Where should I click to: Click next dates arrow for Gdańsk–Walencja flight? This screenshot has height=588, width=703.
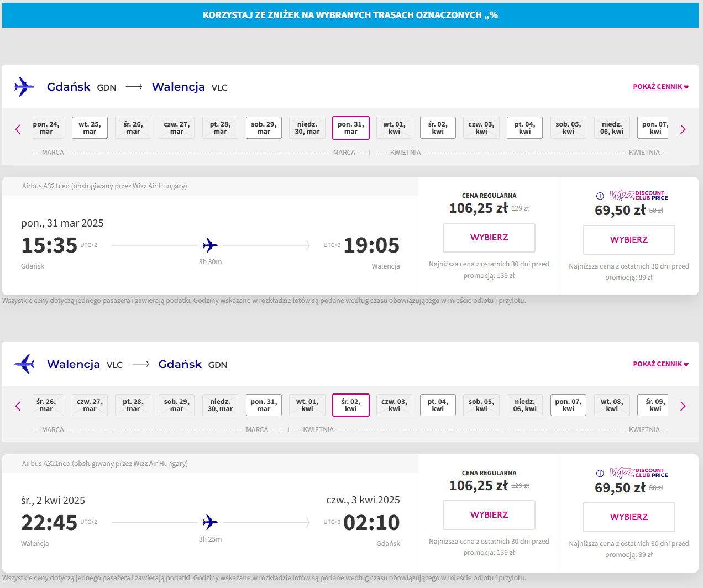[x=683, y=129]
